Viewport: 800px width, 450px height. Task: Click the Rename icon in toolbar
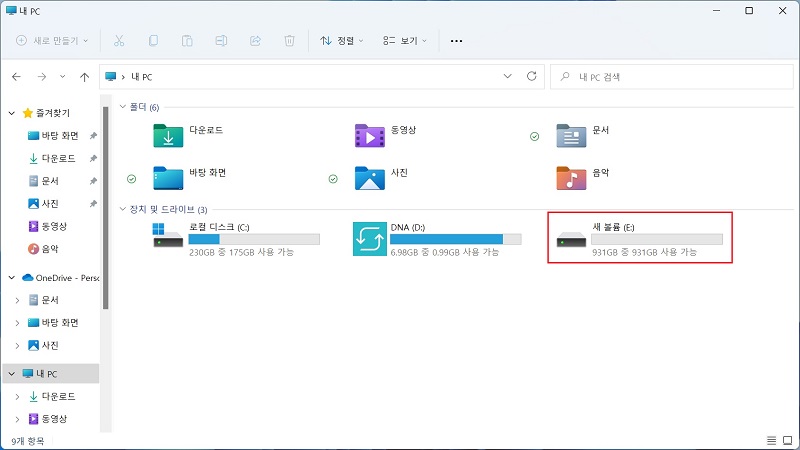221,41
